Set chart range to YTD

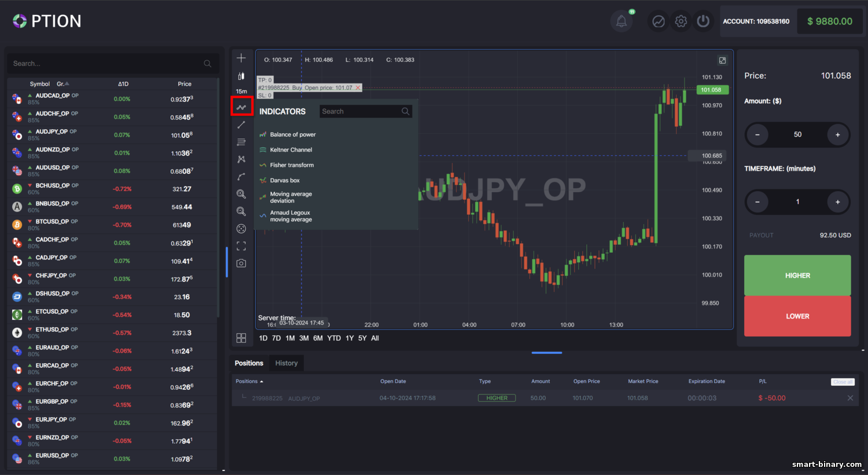(x=334, y=338)
